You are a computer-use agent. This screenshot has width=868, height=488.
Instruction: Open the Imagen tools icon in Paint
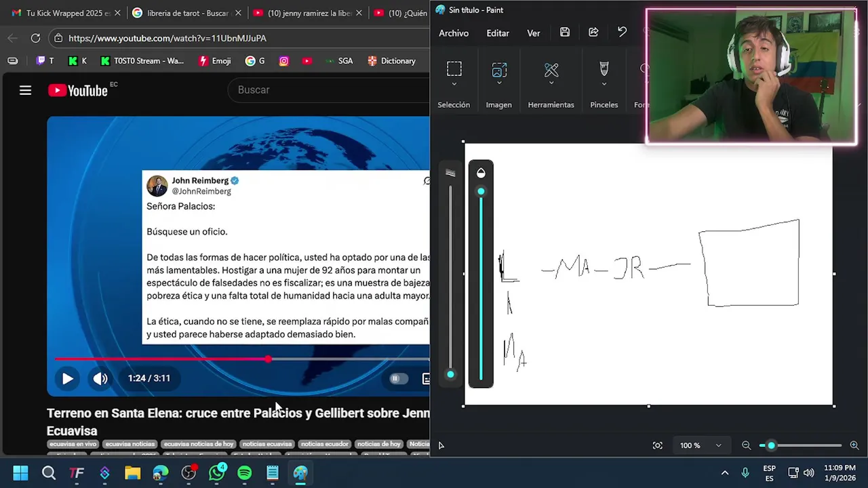click(499, 69)
